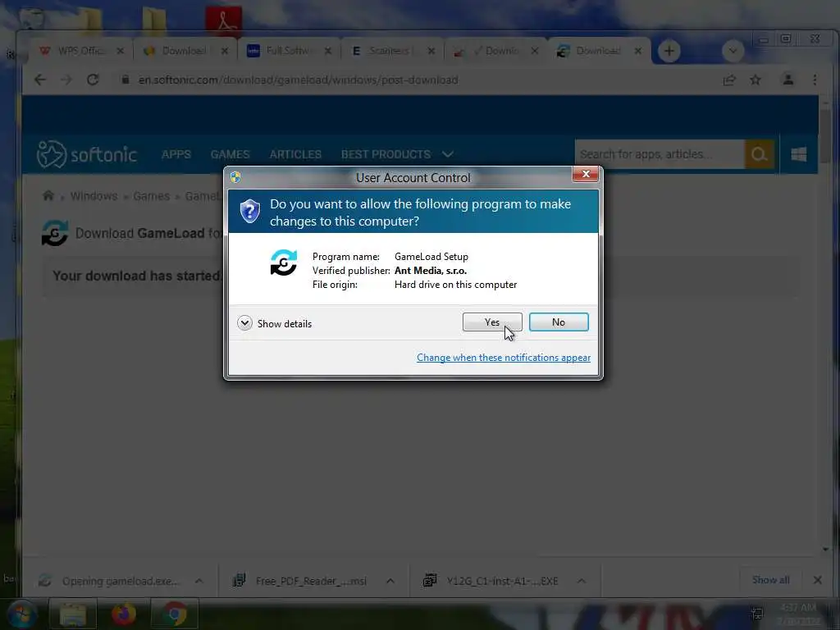The height and width of the screenshot is (630, 840).
Task: Open APPS in Softonic navigation
Action: [x=176, y=154]
